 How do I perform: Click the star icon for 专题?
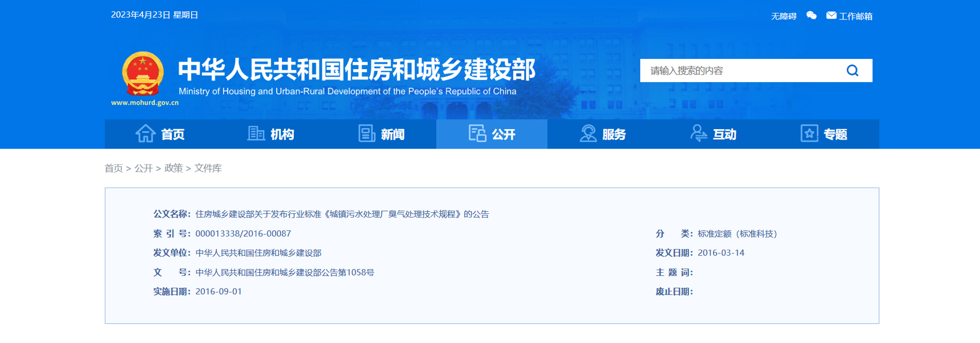[x=809, y=133]
